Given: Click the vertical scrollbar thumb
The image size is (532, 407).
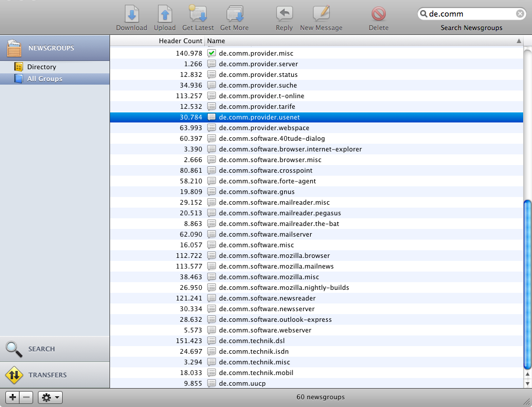Looking at the screenshot, I should pyautogui.click(x=527, y=284).
